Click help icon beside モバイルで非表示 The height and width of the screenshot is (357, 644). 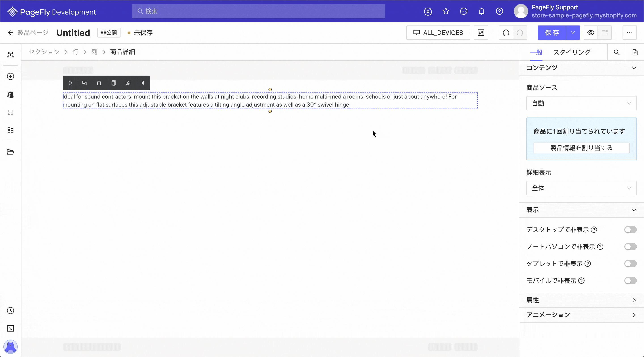(x=581, y=281)
